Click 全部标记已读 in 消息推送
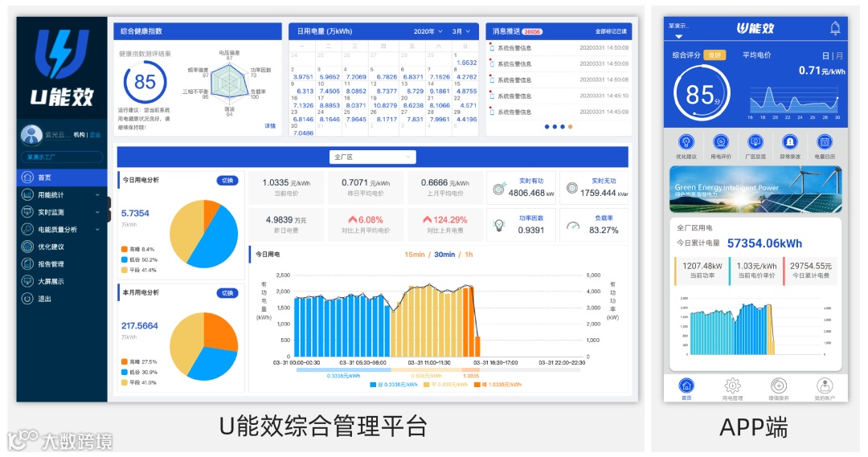 (x=611, y=31)
